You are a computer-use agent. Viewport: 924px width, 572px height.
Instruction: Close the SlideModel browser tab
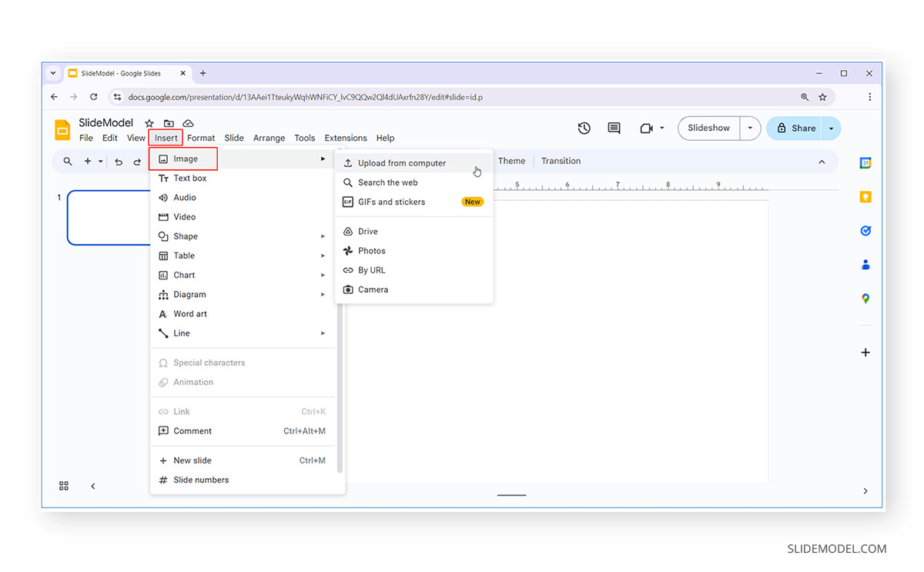[x=183, y=73]
